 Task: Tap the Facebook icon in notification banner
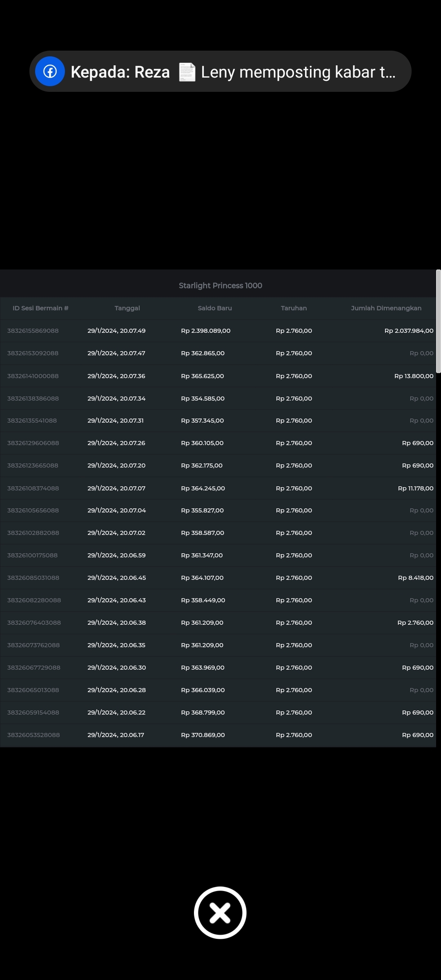click(50, 71)
